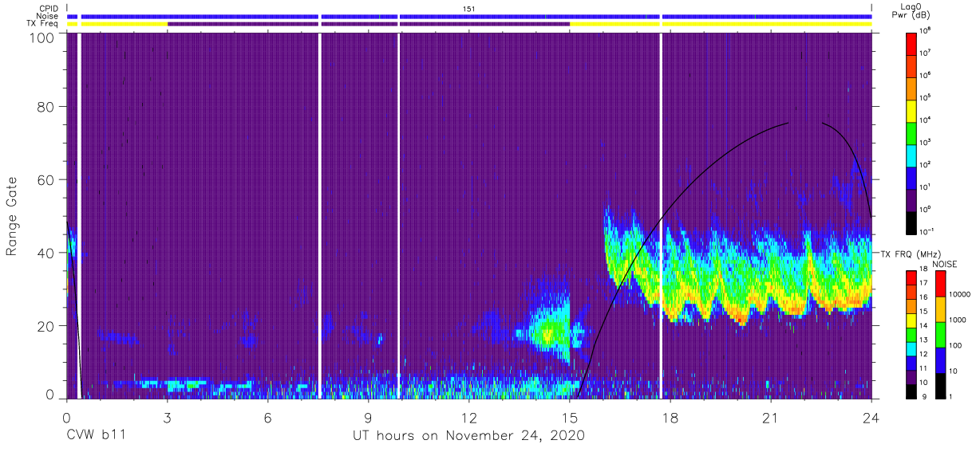Click the 20 tick label on the Range Gate axis
Image resolution: width=980 pixels, height=452 pixels.
click(x=45, y=326)
